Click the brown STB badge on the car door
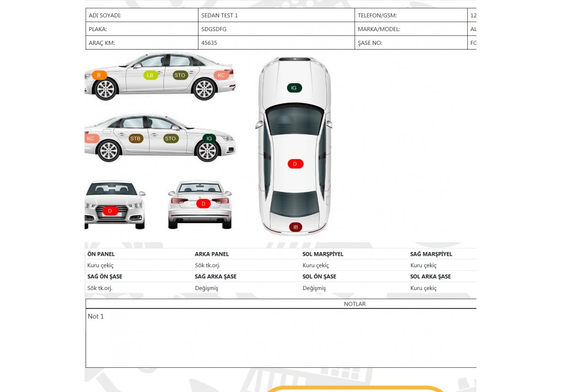The height and width of the screenshot is (392, 561). click(x=136, y=139)
